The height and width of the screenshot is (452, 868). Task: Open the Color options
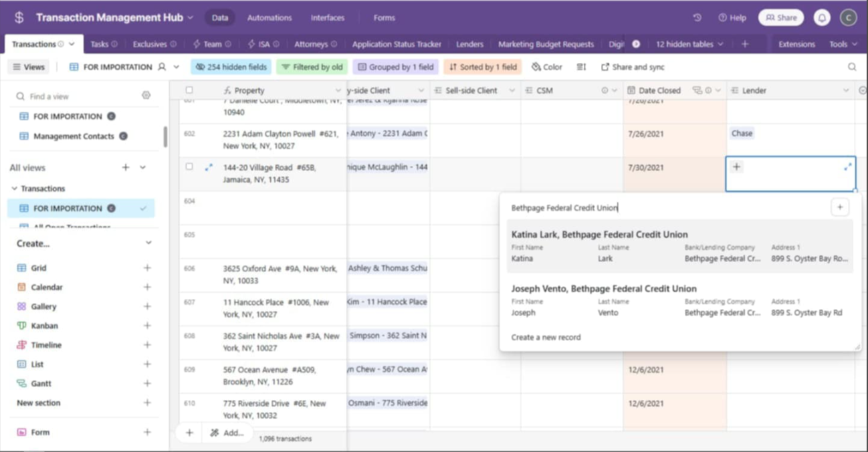[547, 67]
